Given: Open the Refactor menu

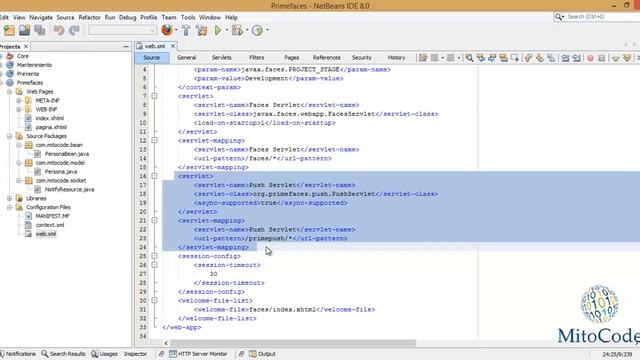Looking at the screenshot, I should 89,18.
